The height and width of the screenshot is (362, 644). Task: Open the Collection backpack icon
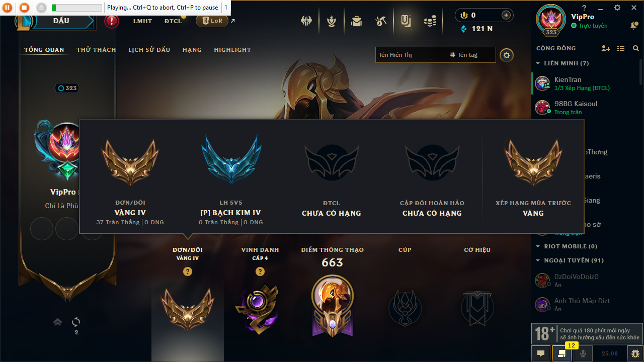[357, 21]
